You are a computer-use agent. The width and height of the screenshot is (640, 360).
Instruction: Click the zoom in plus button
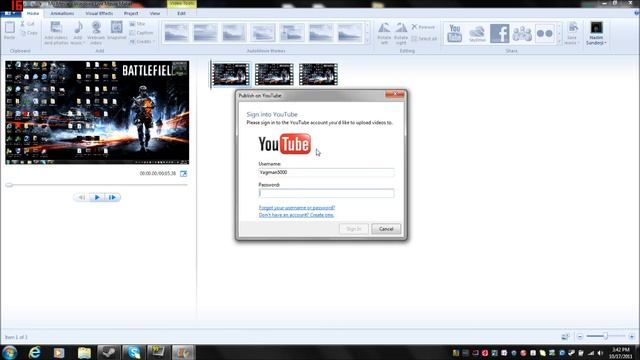click(x=632, y=337)
